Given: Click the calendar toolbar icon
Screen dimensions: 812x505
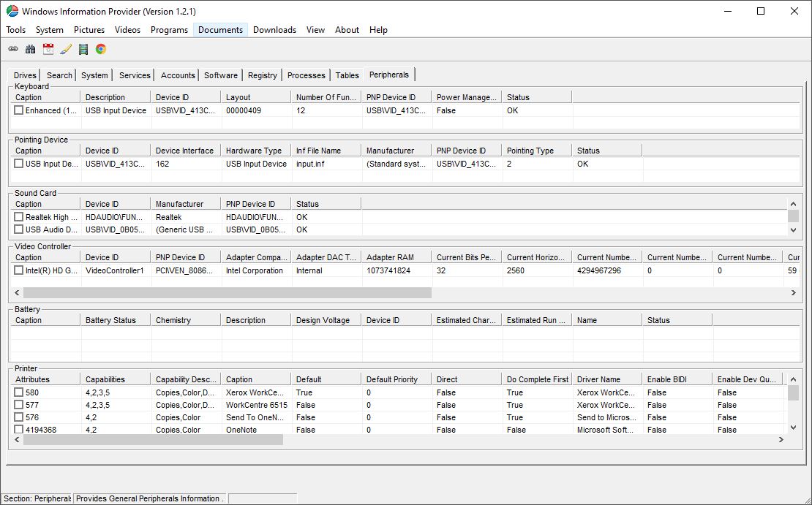Looking at the screenshot, I should [48, 49].
